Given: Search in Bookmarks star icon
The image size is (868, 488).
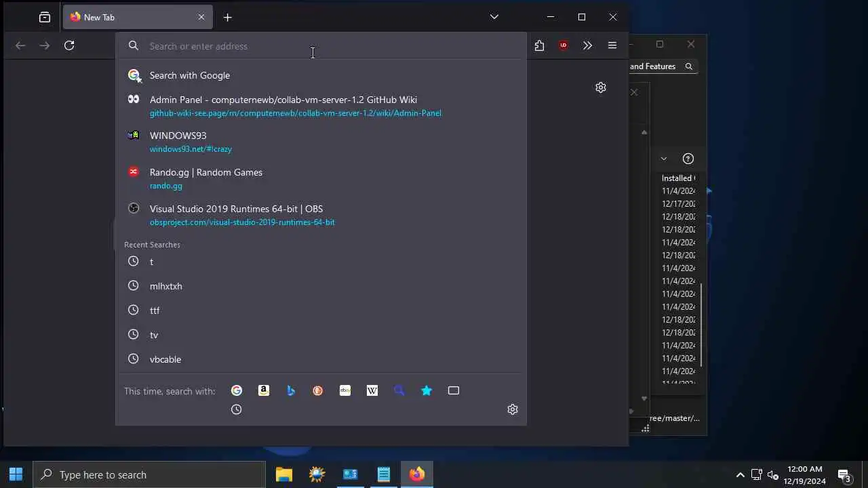Looking at the screenshot, I should (x=427, y=390).
